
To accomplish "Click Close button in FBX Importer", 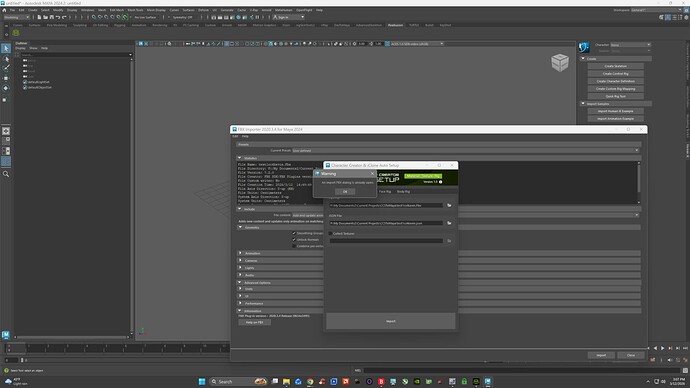I will click(631, 355).
